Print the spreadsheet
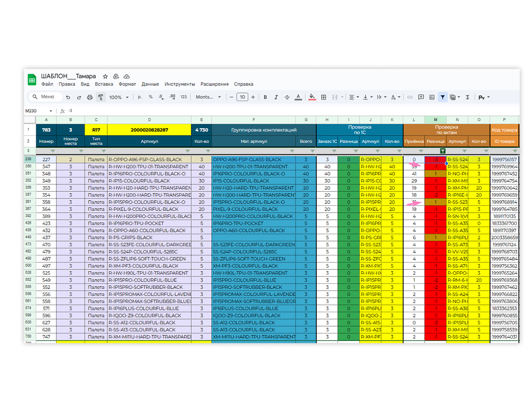 [x=89, y=97]
